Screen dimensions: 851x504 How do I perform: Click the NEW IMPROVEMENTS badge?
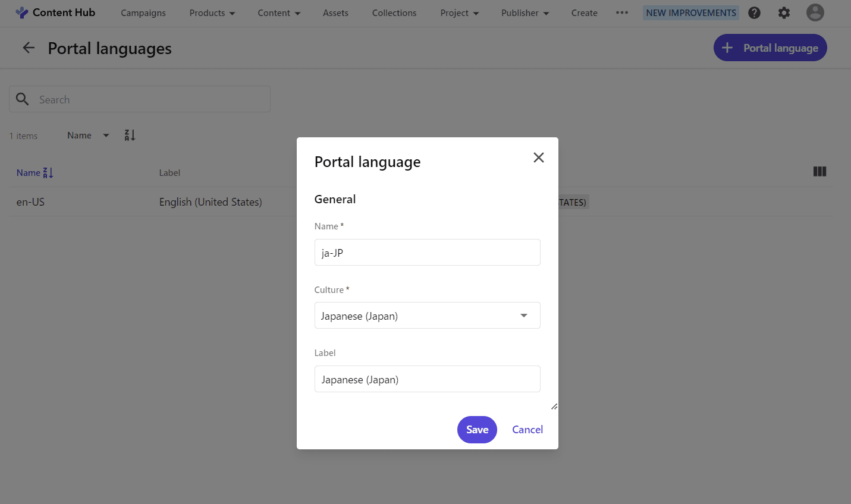(690, 13)
